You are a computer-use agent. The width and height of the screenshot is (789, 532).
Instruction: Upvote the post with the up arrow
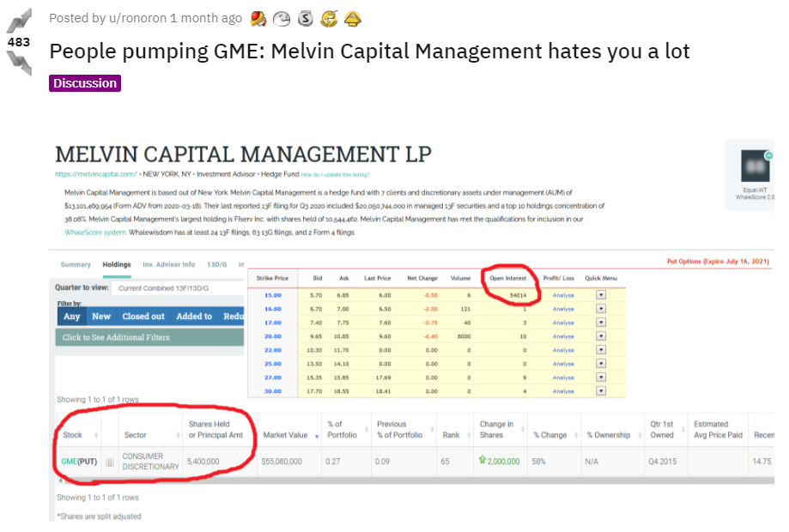18,21
